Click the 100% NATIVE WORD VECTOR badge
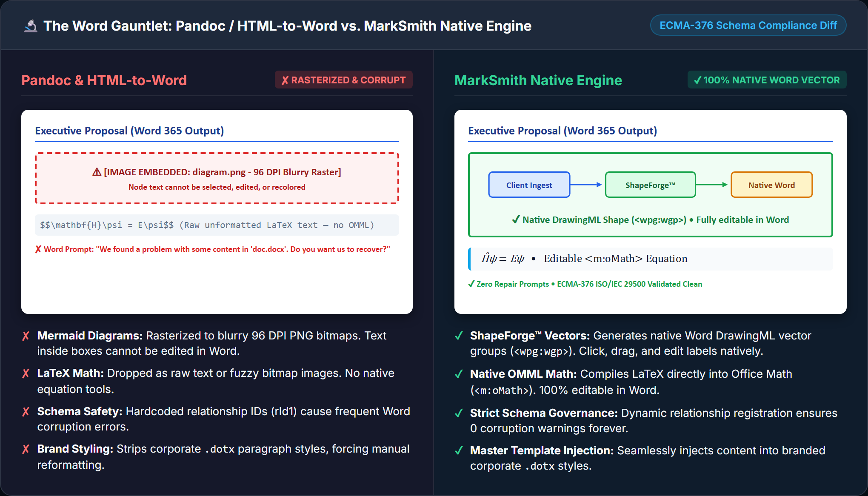 767,80
